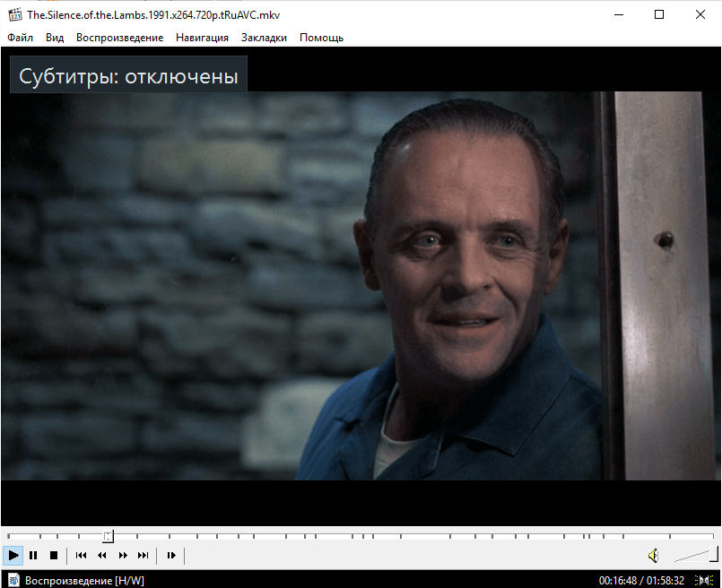Skip to previous chapter
722x588 pixels.
[x=81, y=556]
